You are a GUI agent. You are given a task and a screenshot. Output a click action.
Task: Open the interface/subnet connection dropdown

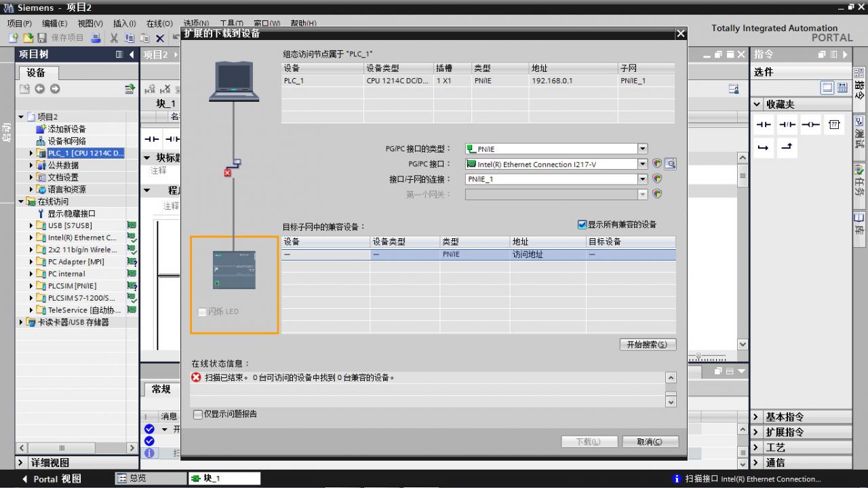[x=643, y=179]
